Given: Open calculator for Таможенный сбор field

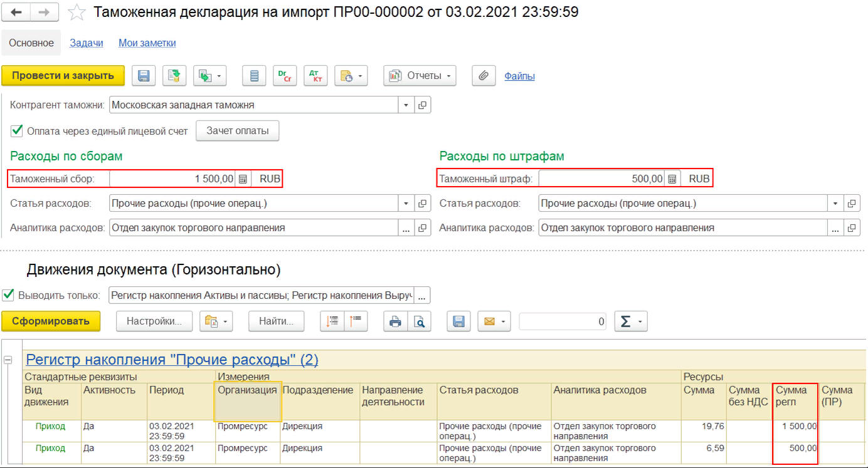Looking at the screenshot, I should click(x=243, y=179).
